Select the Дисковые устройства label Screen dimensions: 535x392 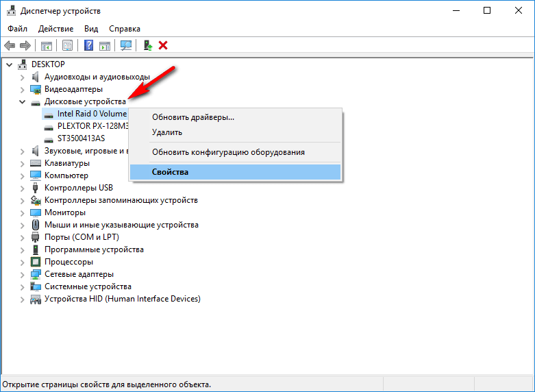click(85, 101)
